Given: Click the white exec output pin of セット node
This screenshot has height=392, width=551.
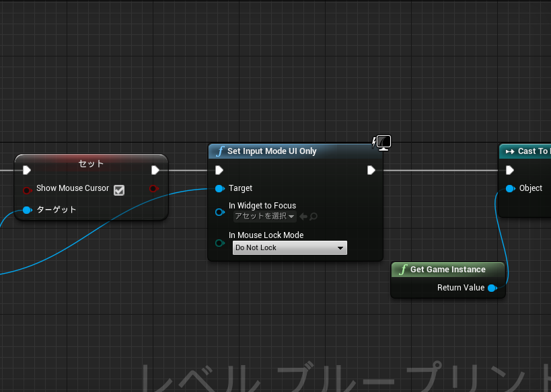Looking at the screenshot, I should click(156, 170).
